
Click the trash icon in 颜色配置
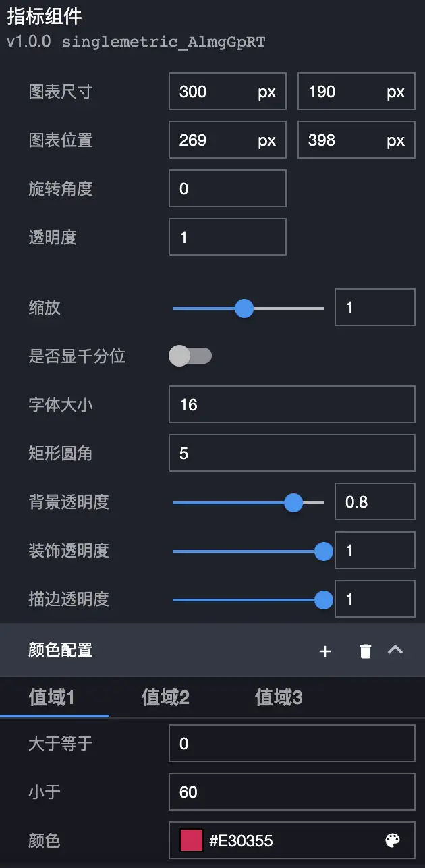tap(365, 651)
